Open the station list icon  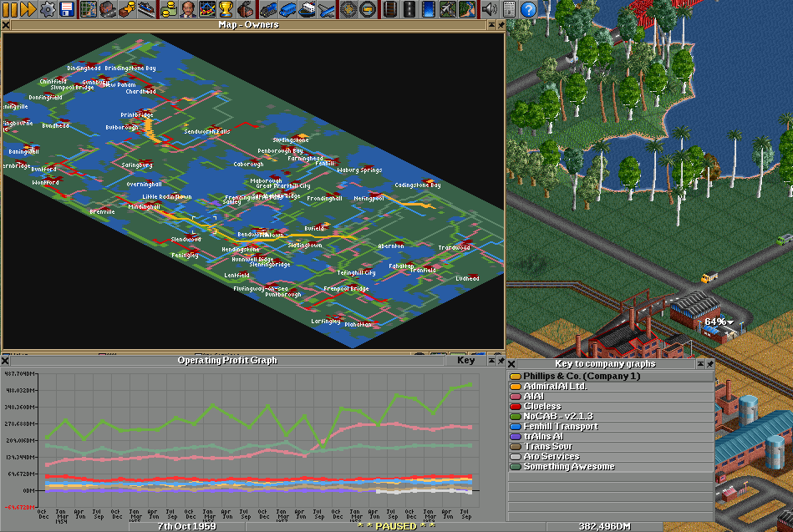[146, 9]
